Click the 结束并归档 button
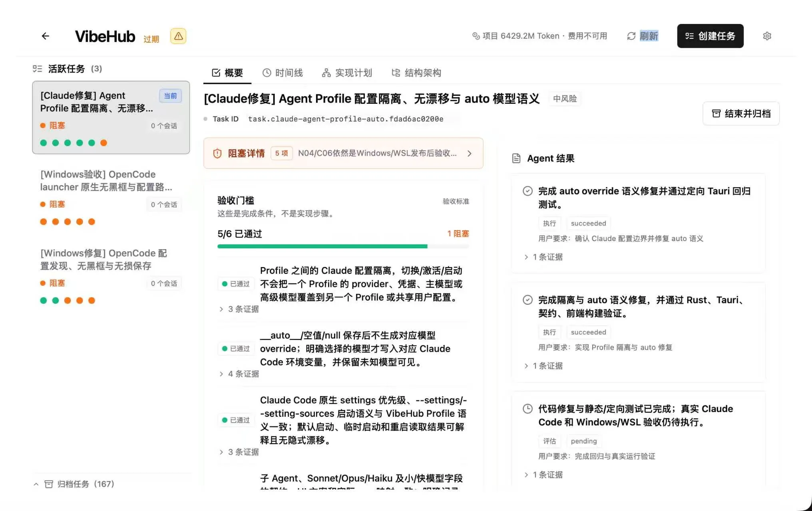 [x=741, y=113]
